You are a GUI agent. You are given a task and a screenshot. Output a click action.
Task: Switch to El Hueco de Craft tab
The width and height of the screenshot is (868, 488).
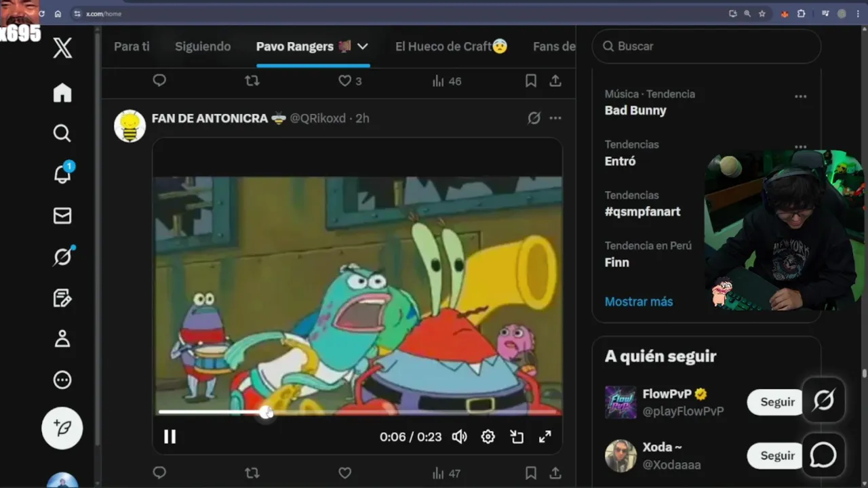coord(451,46)
